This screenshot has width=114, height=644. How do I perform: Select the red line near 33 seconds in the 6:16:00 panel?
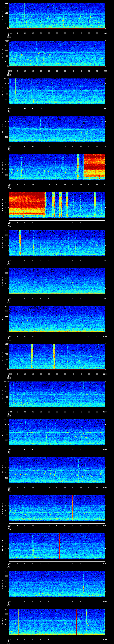tap(62, 584)
